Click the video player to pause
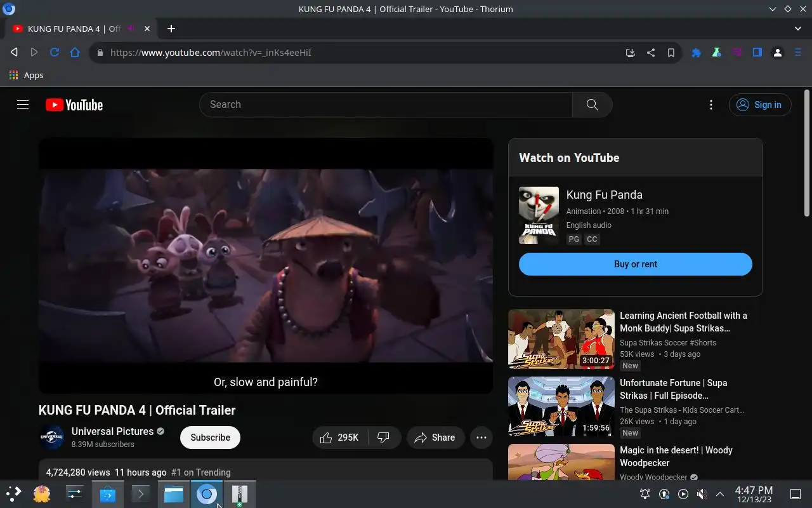 [x=266, y=265]
